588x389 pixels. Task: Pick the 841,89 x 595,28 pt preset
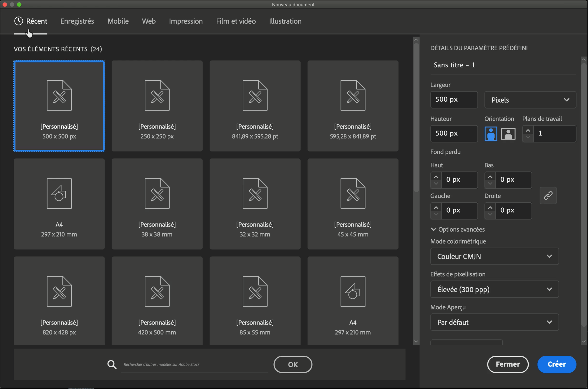click(255, 106)
